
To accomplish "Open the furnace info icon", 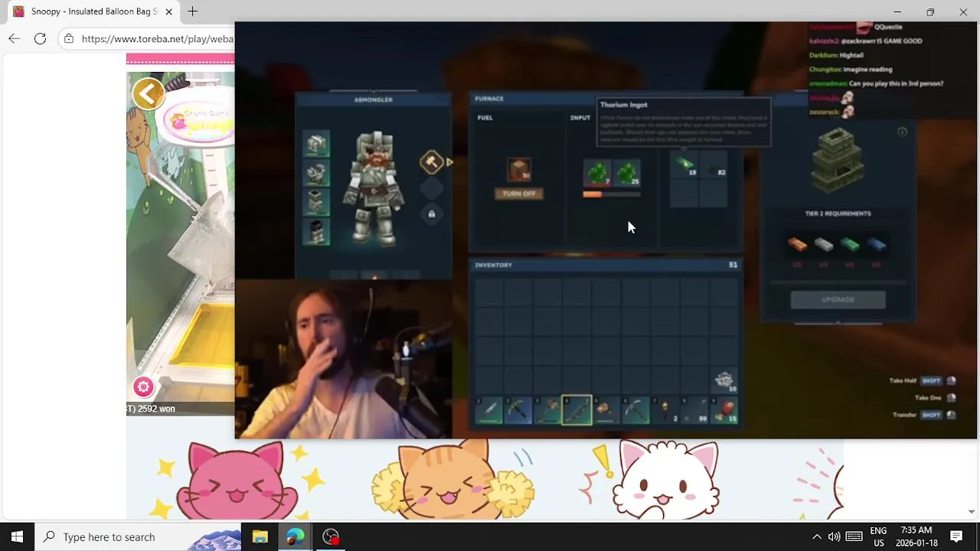I will pos(902,132).
